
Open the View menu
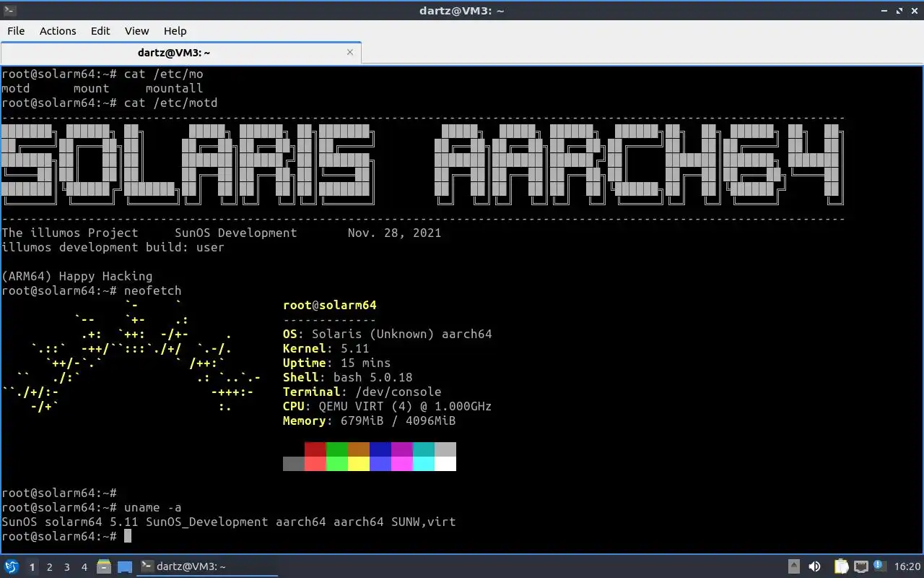[136, 30]
